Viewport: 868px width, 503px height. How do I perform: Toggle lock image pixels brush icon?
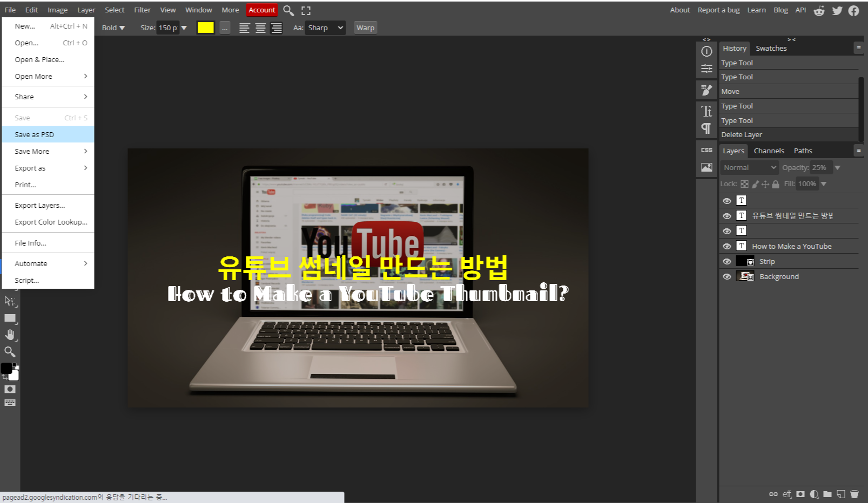755,184
